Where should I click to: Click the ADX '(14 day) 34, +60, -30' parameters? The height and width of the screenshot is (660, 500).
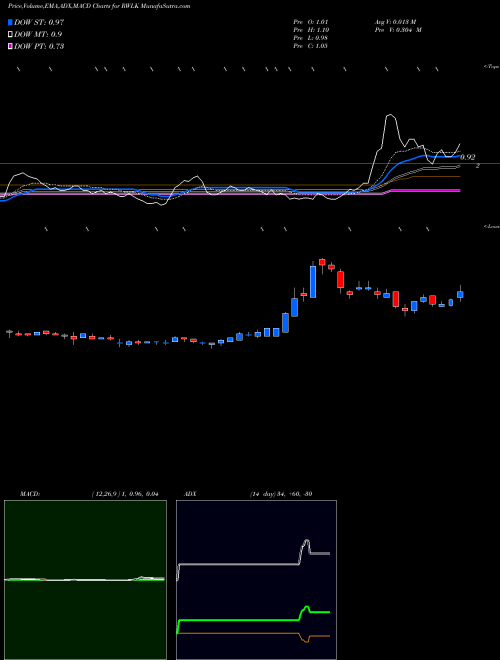point(281,494)
